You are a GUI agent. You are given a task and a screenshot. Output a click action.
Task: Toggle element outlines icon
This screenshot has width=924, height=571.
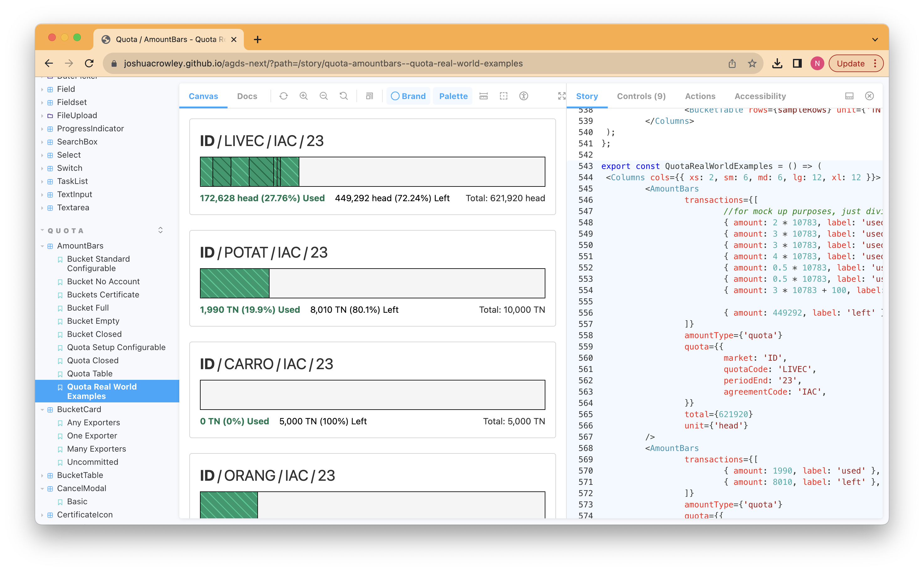pyautogui.click(x=503, y=96)
